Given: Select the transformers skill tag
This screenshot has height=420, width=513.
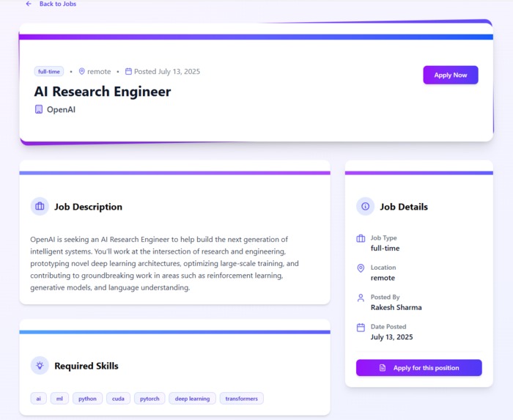Looking at the screenshot, I should pos(241,399).
